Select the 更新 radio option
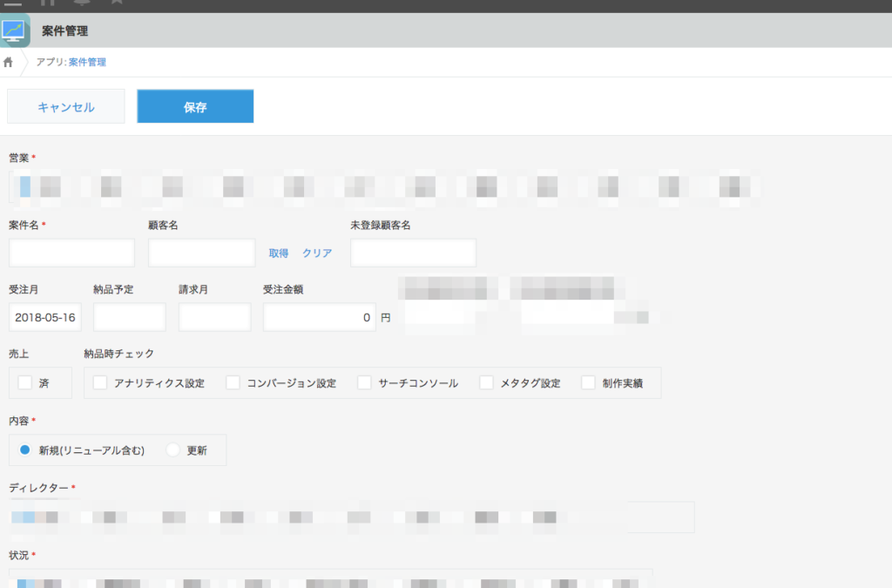This screenshot has width=892, height=588. pos(173,449)
